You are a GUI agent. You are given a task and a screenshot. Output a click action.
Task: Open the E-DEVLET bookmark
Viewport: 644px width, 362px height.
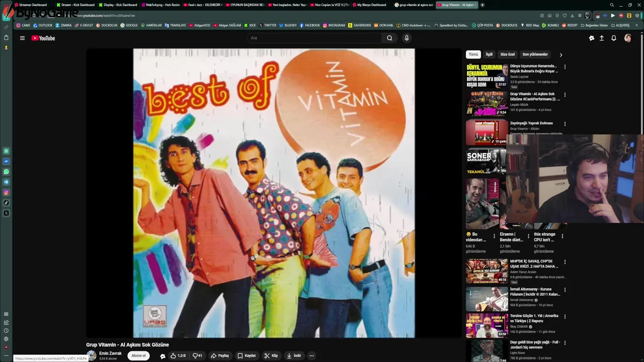(84, 25)
